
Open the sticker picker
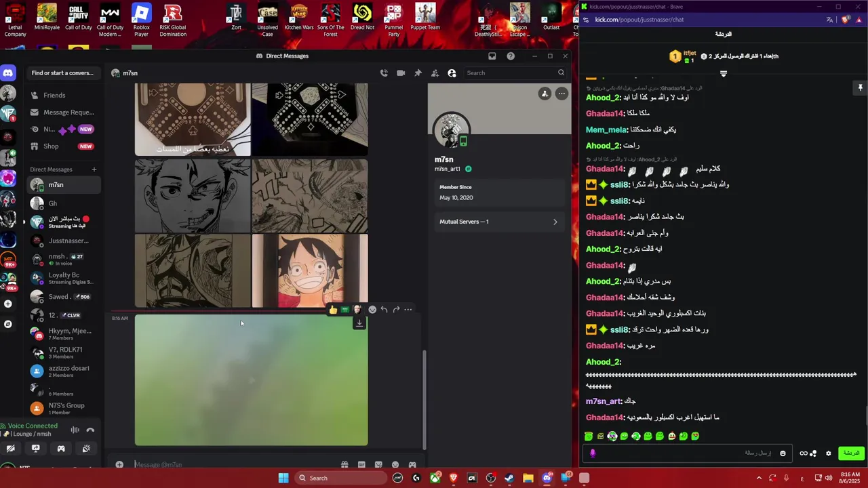[x=378, y=465]
